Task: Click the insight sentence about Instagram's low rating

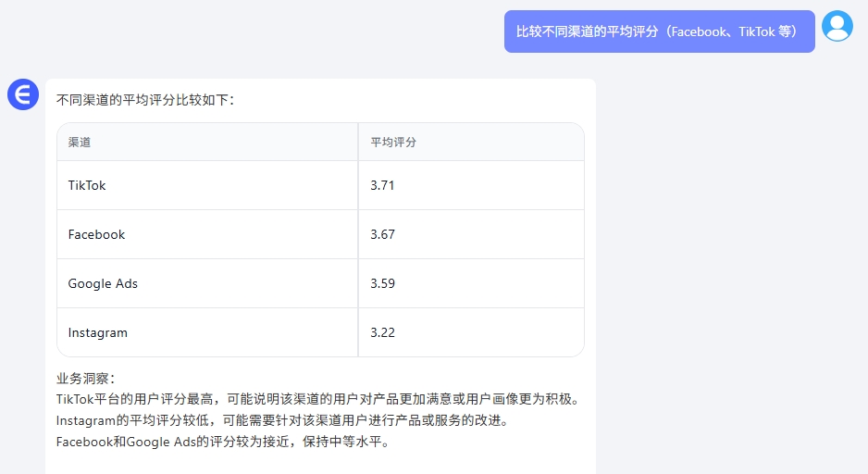Action: 283,421
